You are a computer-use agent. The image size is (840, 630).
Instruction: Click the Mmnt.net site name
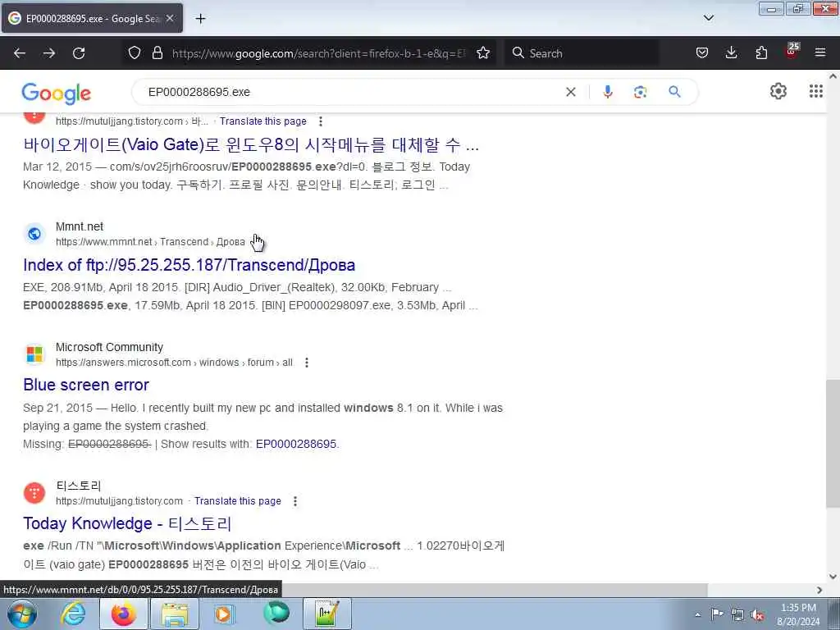(x=80, y=226)
